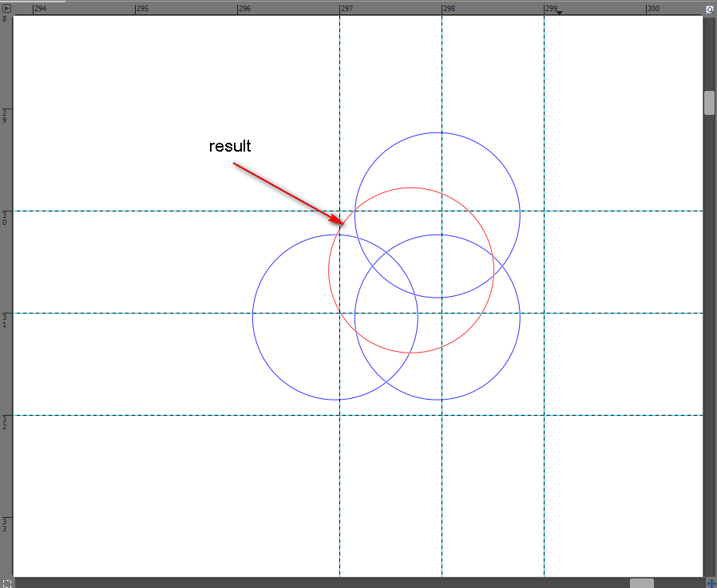Toggle the Quick Mask button at bottom left
This screenshot has height=588, width=717.
pos(6,583)
